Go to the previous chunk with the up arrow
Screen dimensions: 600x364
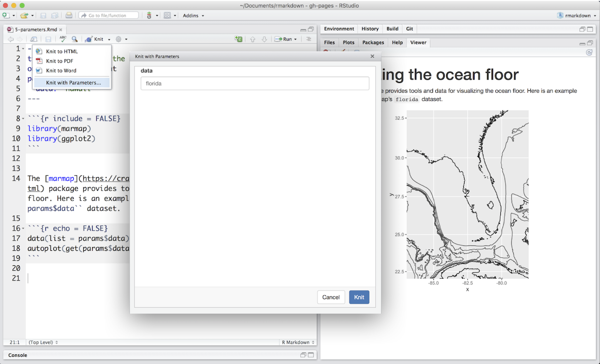[x=252, y=39]
